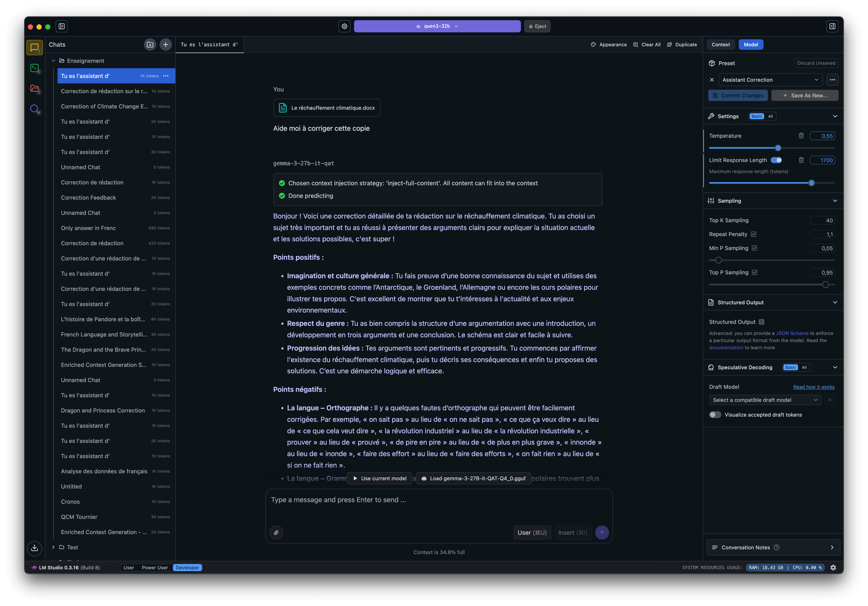This screenshot has width=868, height=606.
Task: Switch to the Context tab
Action: click(x=721, y=45)
